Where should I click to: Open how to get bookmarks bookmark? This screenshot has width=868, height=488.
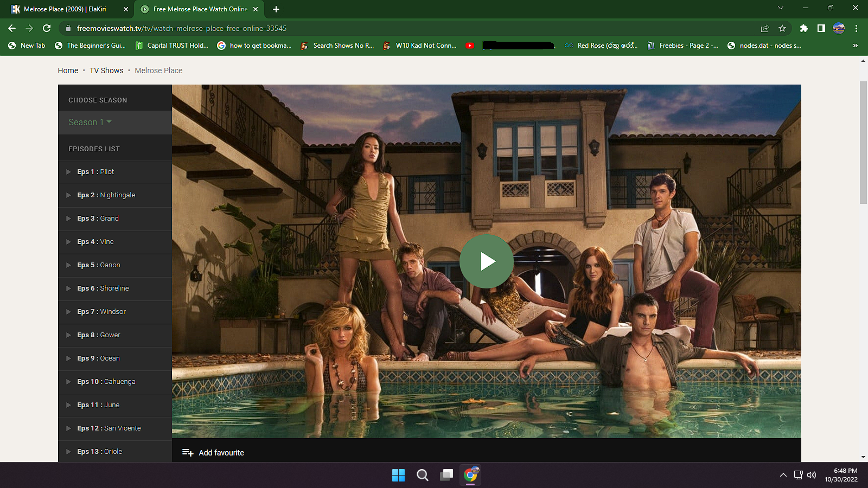click(x=254, y=46)
